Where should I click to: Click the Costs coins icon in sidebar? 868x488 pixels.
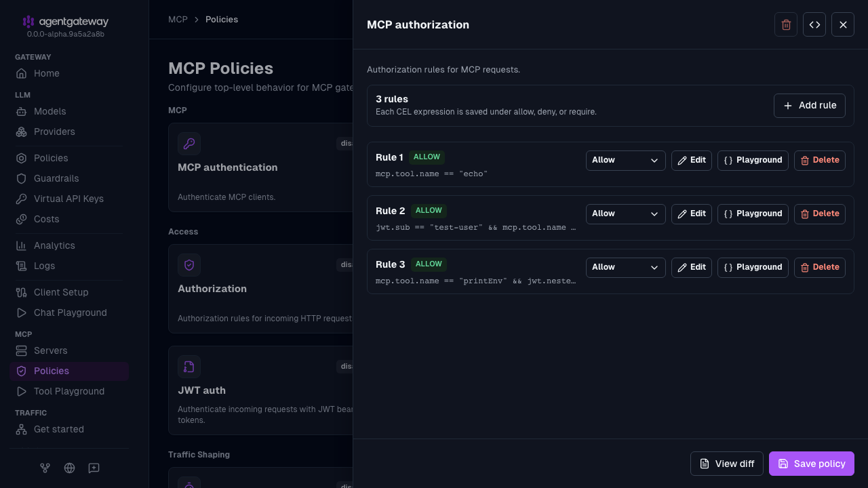[x=21, y=219]
